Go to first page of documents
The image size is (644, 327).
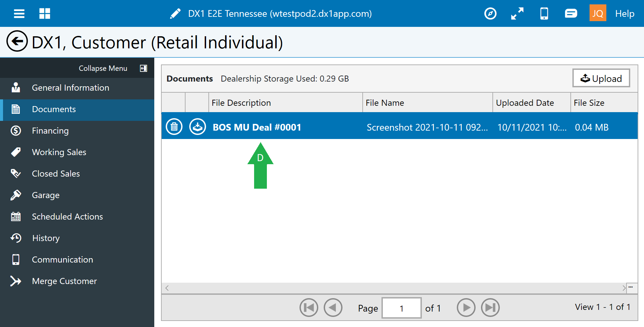(x=309, y=308)
